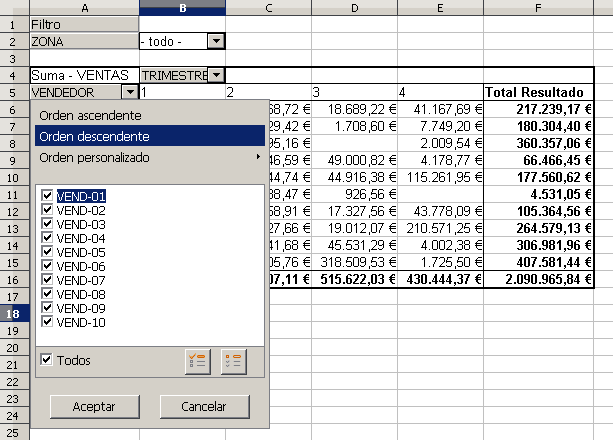Click the cell 115.261,95 €

pos(441,177)
